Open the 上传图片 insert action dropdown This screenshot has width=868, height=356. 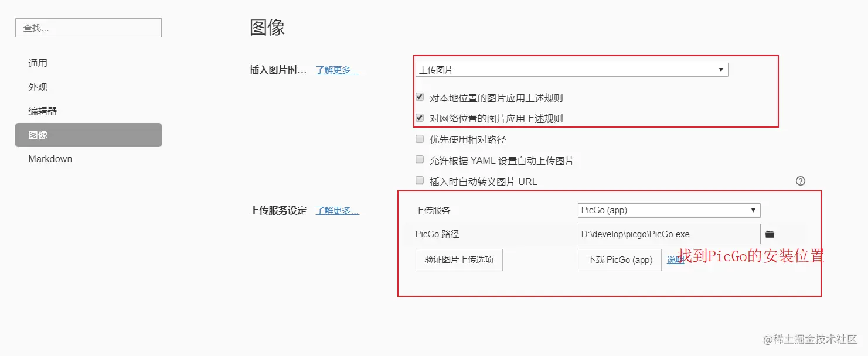571,70
